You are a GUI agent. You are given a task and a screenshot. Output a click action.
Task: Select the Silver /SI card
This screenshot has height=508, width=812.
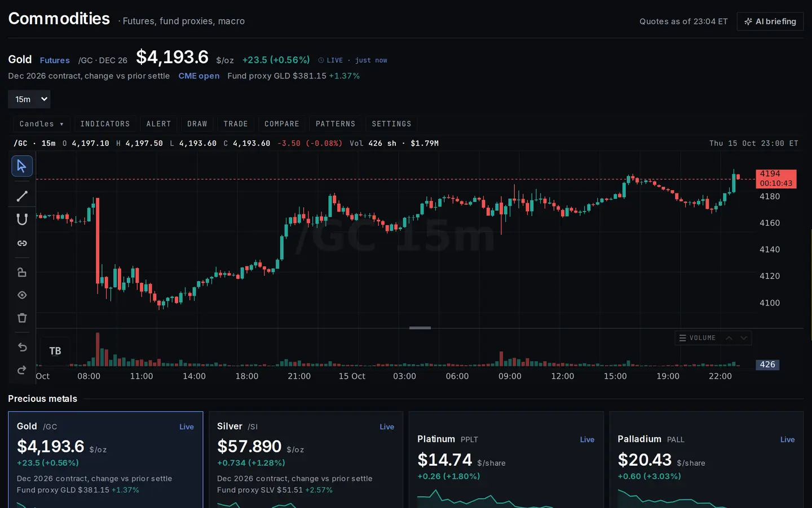point(306,460)
